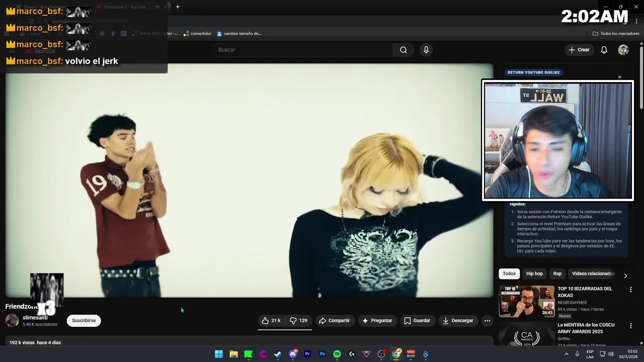Open the convertidor bookmark
644x362 pixels.
tap(197, 34)
